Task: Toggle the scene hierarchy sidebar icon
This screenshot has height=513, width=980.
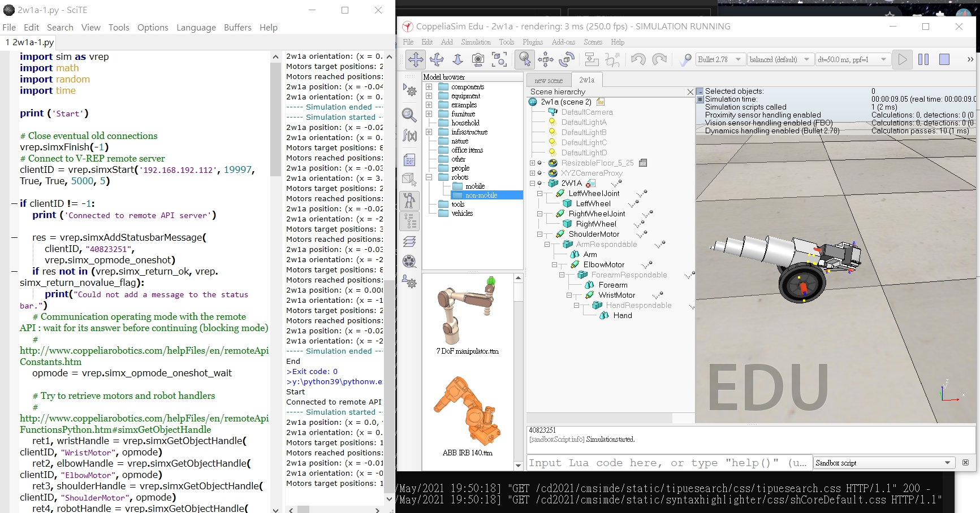Action: click(410, 221)
